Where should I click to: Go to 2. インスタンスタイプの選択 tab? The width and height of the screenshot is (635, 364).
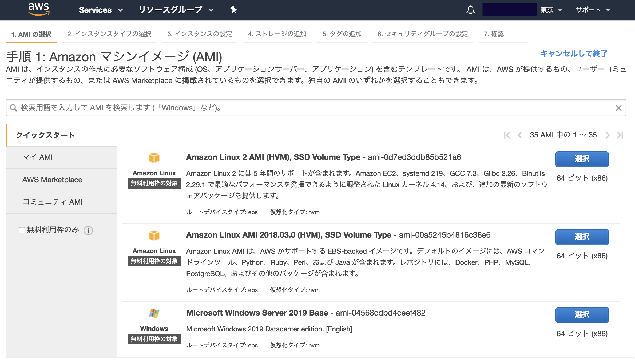pyautogui.click(x=109, y=34)
